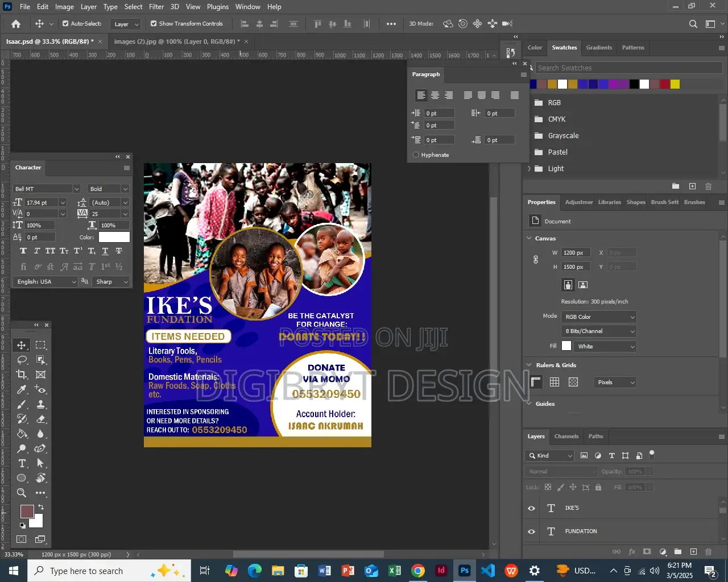Collapse the Canvas section

(530, 238)
